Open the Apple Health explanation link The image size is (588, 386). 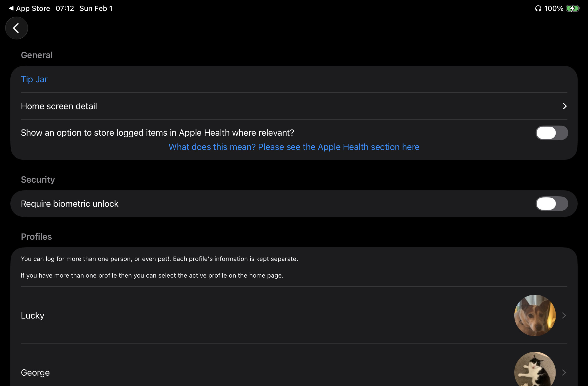click(x=294, y=147)
